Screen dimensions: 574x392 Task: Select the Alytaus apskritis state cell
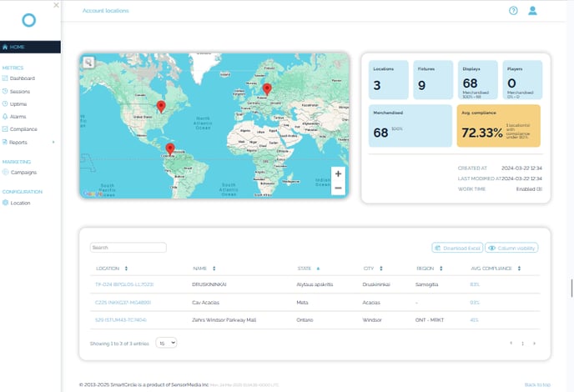[x=315, y=284]
